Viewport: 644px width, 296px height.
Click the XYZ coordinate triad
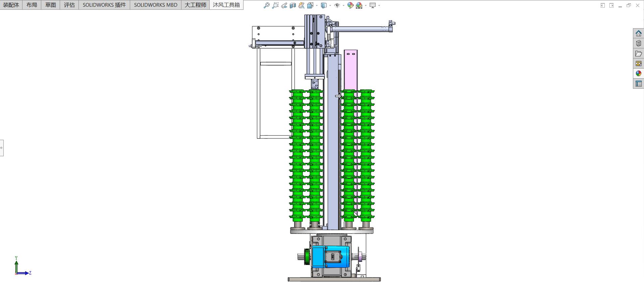click(x=23, y=266)
